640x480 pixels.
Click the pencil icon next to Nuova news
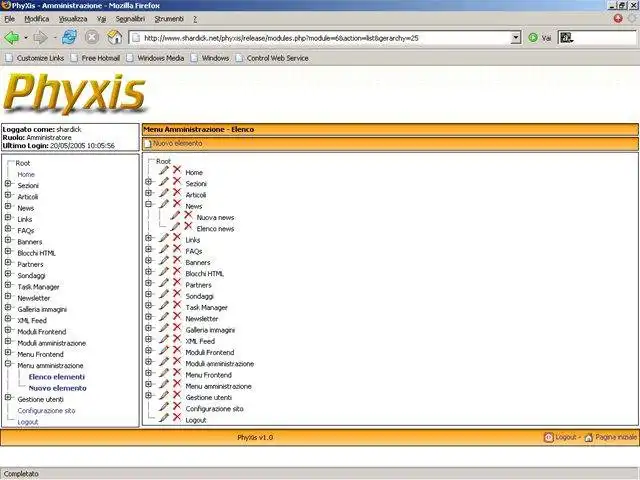pyautogui.click(x=175, y=216)
